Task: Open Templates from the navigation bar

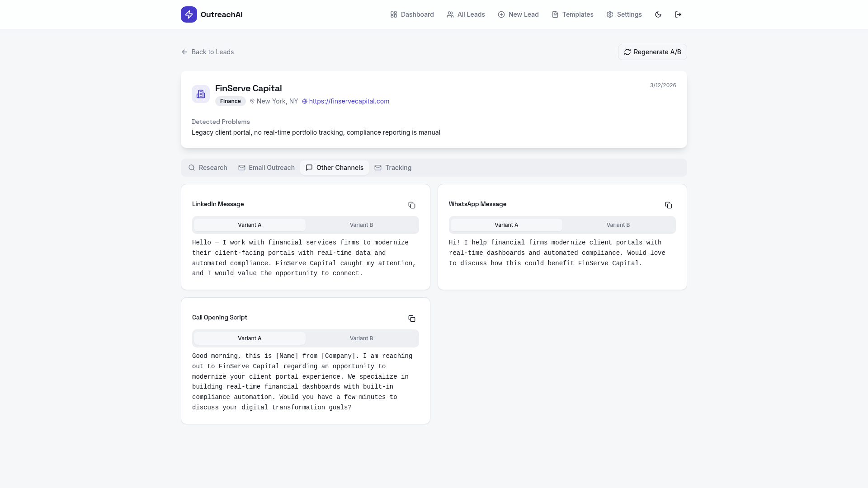Action: 573,14
